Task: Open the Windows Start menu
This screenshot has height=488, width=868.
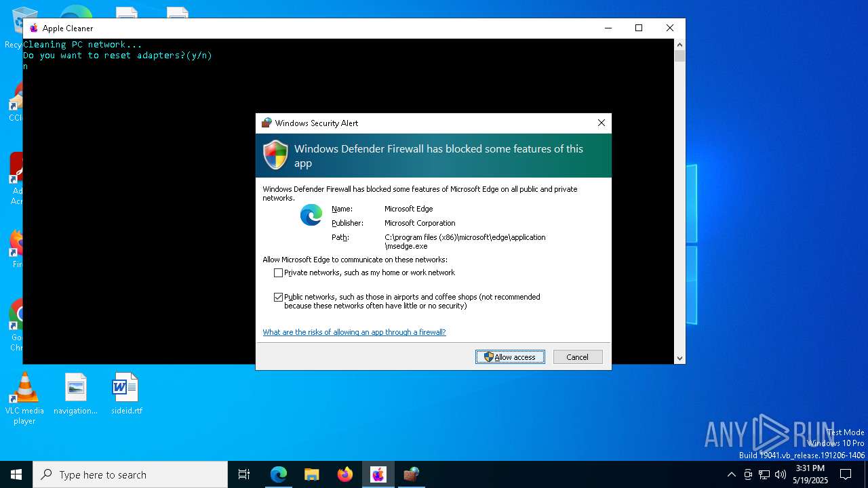Action: (16, 474)
